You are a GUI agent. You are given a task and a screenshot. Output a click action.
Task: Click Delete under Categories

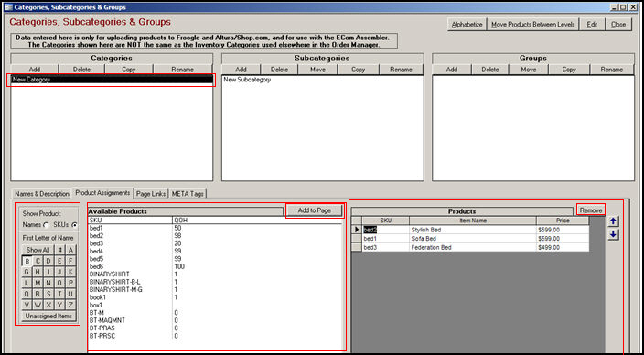81,70
